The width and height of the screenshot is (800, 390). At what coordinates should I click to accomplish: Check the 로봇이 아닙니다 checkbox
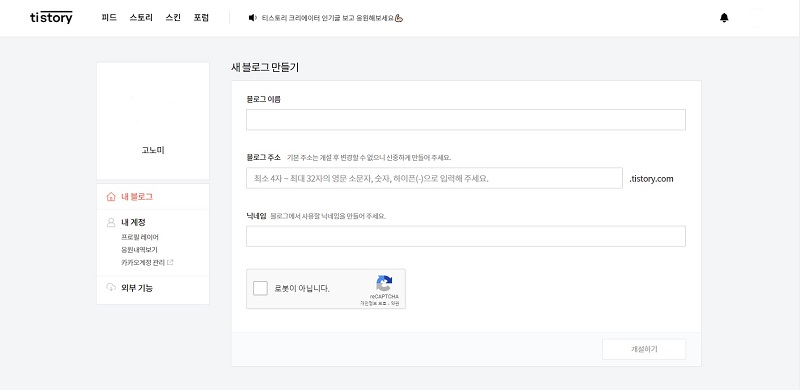(260, 288)
